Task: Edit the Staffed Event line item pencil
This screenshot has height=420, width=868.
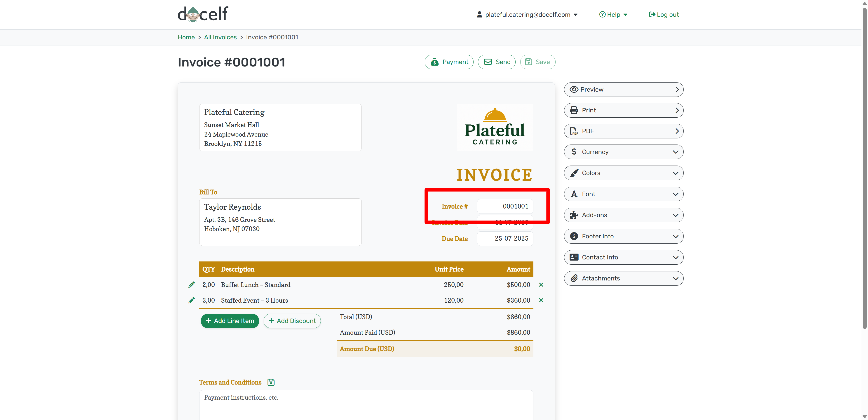Action: pyautogui.click(x=191, y=300)
